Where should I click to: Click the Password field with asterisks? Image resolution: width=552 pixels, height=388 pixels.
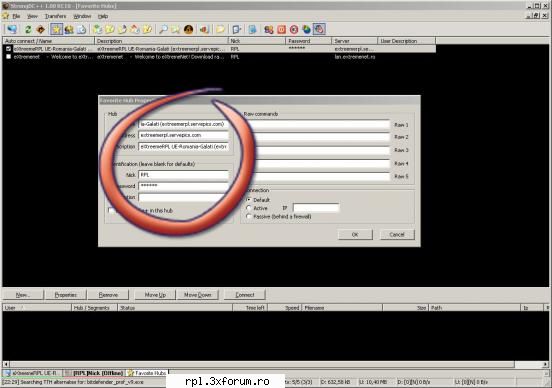point(183,186)
